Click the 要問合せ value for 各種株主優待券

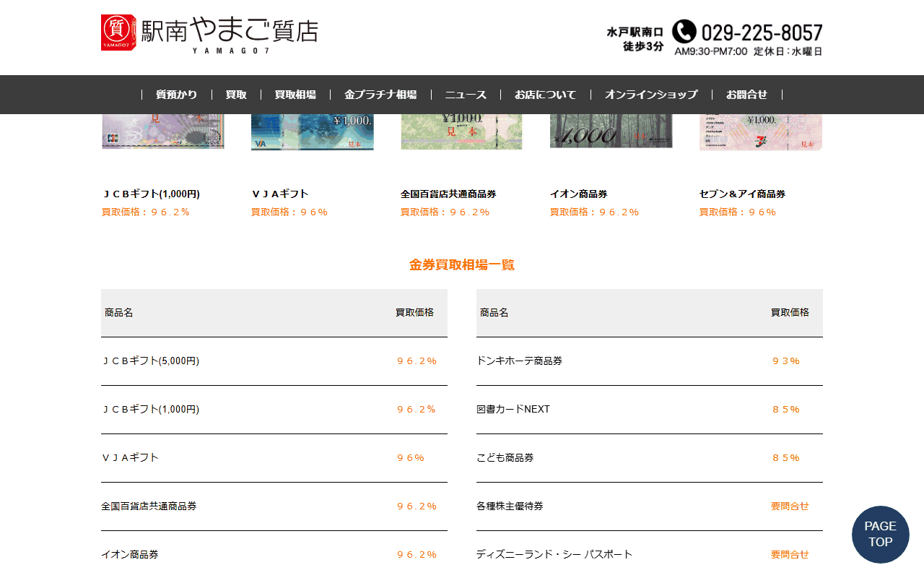tap(790, 506)
